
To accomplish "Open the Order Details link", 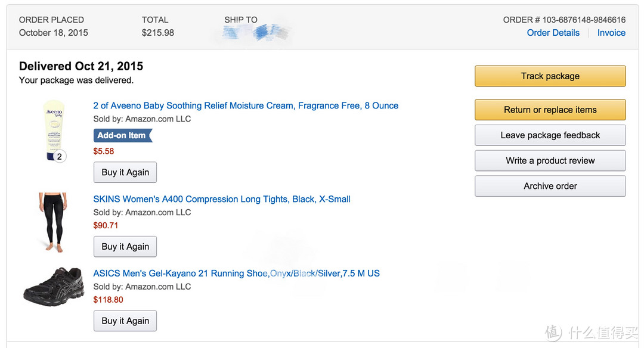I will (553, 33).
